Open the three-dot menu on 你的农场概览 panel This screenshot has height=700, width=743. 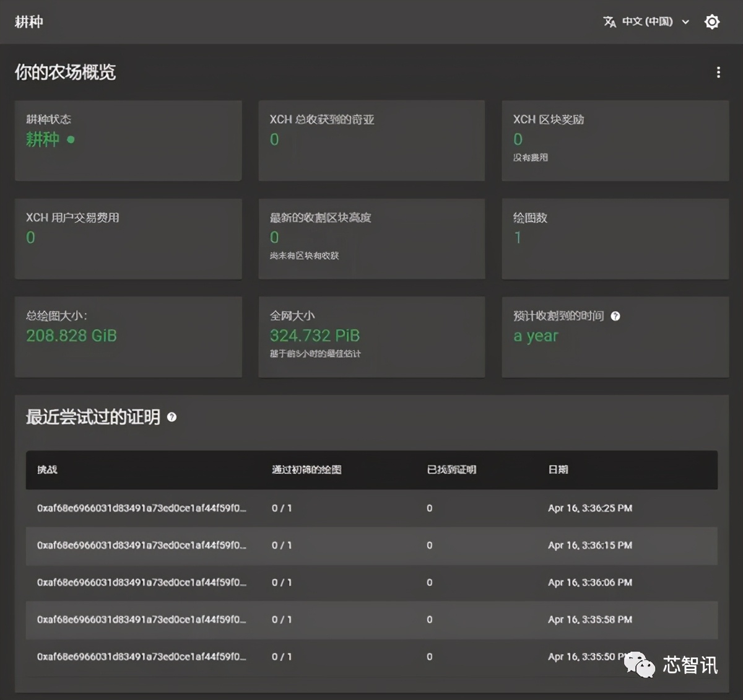[718, 72]
